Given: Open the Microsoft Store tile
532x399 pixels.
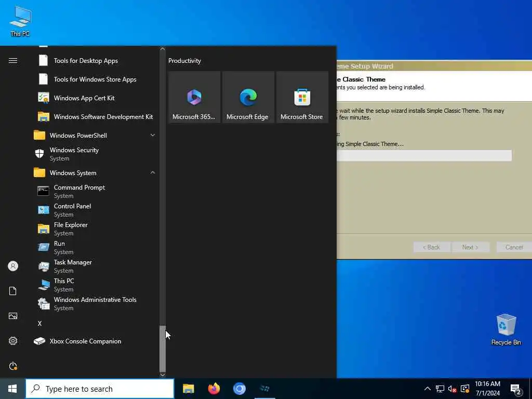Looking at the screenshot, I should pos(302,97).
